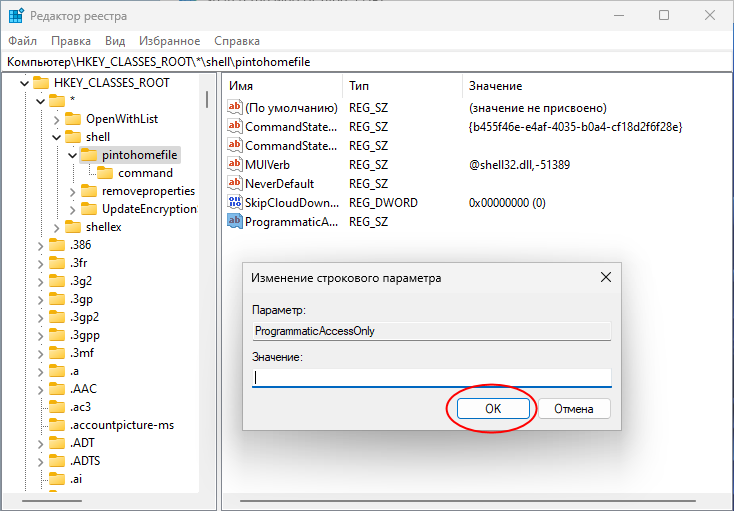The image size is (734, 511).
Task: Click the .3fr folder icon
Action: 57,263
